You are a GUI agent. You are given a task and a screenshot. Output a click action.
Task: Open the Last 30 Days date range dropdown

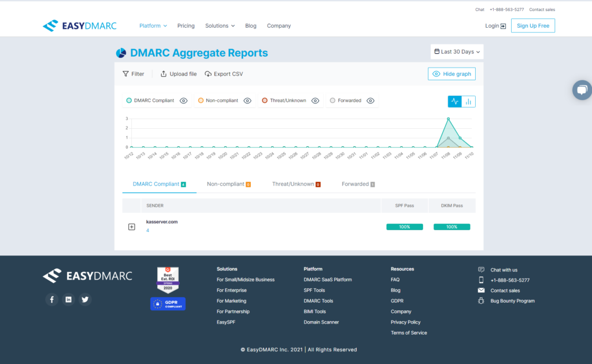(457, 51)
